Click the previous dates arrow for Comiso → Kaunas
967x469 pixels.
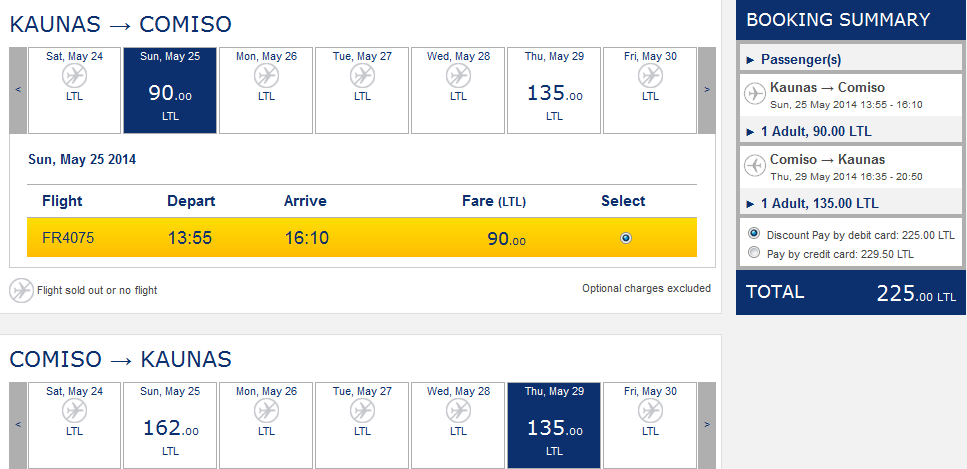click(x=18, y=425)
